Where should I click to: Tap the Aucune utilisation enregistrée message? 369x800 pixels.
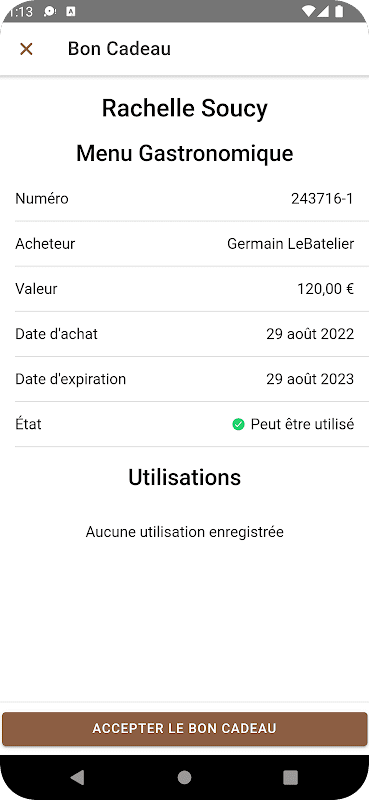[x=184, y=532]
